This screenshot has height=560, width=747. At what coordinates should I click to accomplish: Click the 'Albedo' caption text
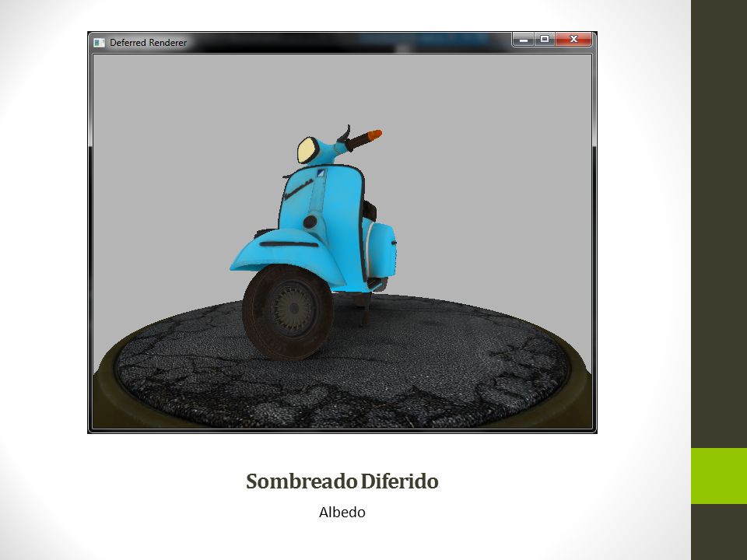pos(342,513)
